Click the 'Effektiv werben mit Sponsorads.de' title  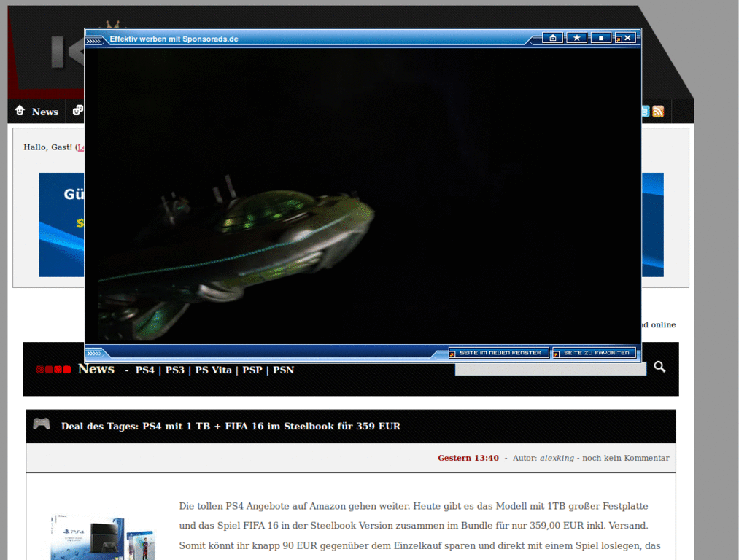[x=174, y=39]
